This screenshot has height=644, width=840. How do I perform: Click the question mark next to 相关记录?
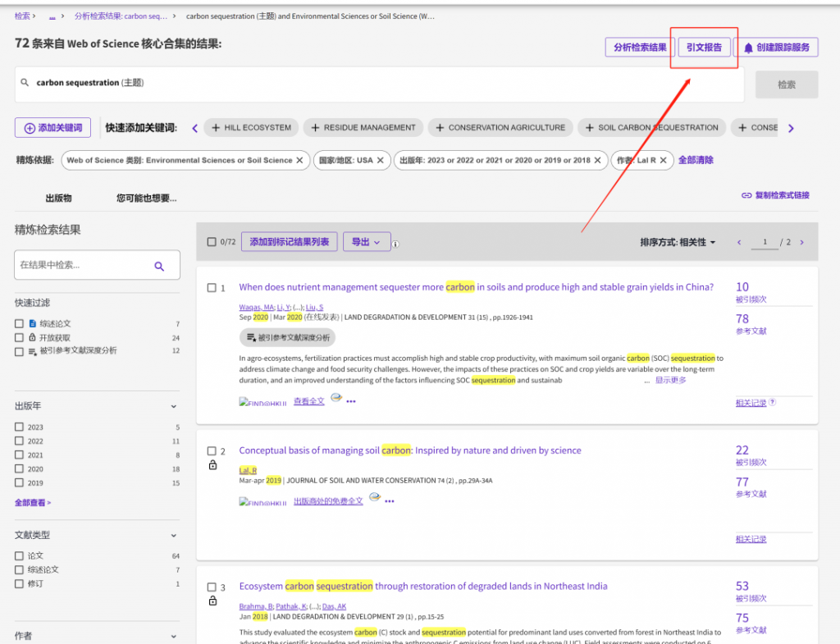click(x=770, y=402)
